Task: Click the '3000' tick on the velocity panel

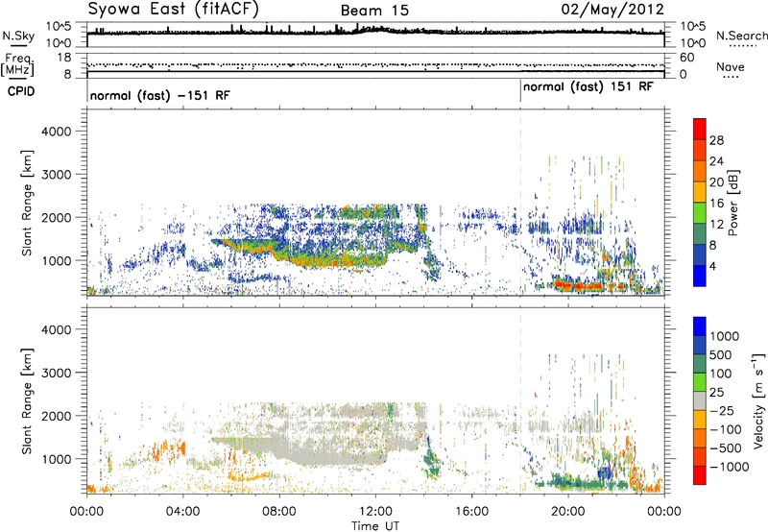Action: pos(56,373)
